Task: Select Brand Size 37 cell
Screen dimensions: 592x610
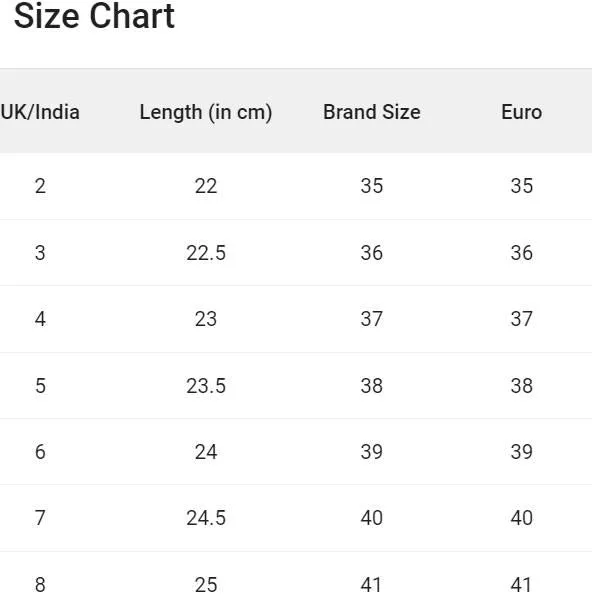Action: pyautogui.click(x=372, y=319)
